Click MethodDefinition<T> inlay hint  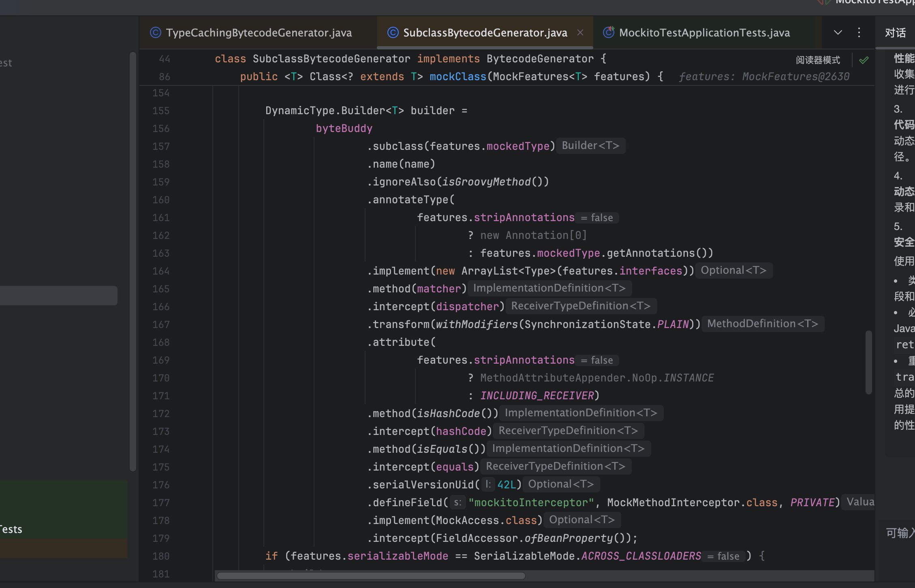(763, 324)
